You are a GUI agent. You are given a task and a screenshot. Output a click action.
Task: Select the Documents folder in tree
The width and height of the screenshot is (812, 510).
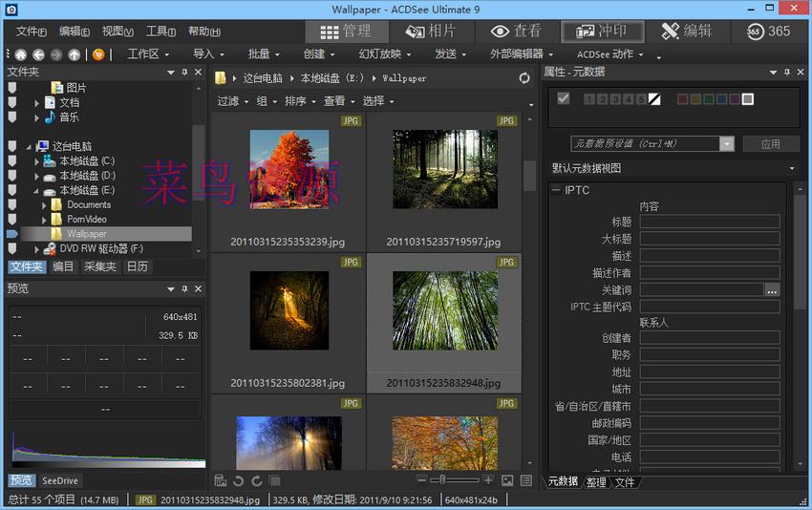coord(89,205)
